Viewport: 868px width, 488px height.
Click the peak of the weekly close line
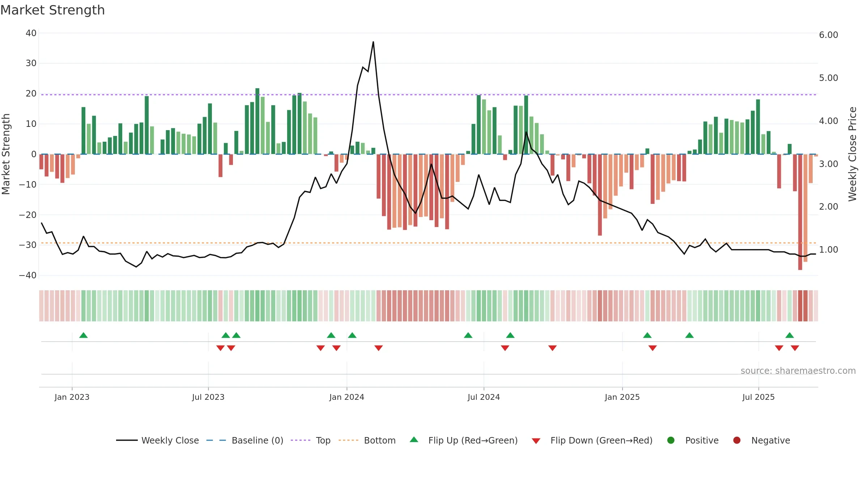(x=373, y=42)
